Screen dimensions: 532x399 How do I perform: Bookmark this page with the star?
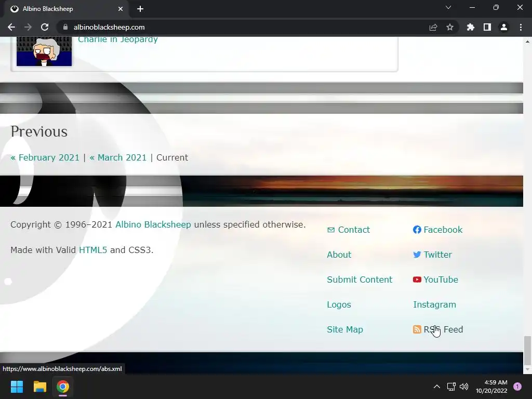450,27
